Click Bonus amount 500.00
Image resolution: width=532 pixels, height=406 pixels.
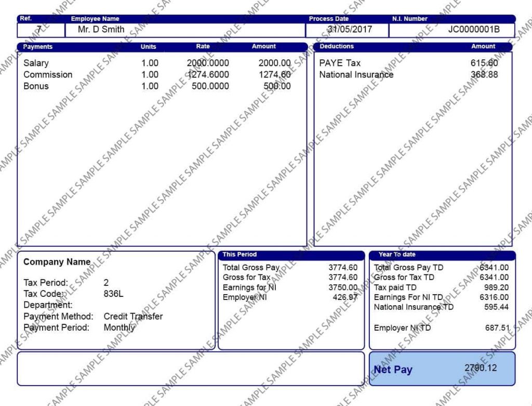(x=277, y=86)
